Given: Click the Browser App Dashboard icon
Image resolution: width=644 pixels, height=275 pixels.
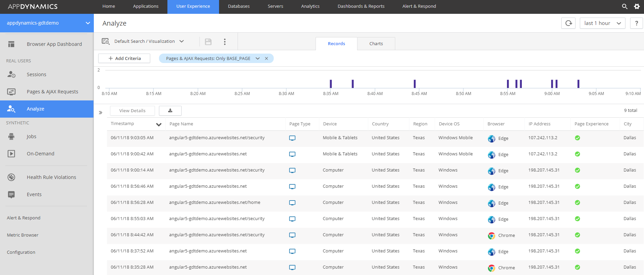Looking at the screenshot, I should tap(11, 44).
